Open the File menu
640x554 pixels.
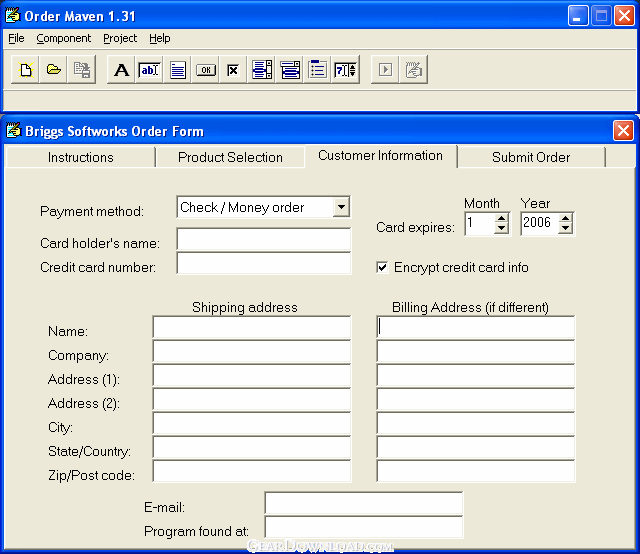tap(16, 38)
